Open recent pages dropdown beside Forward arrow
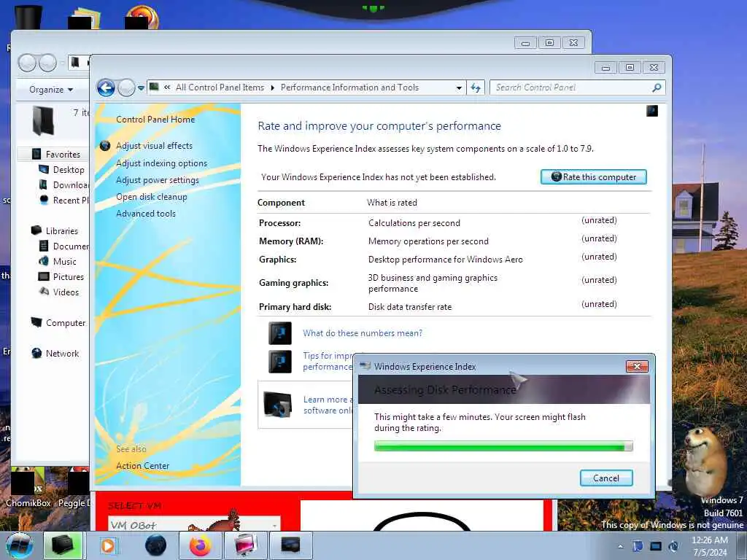The height and width of the screenshot is (560, 747). (x=141, y=88)
